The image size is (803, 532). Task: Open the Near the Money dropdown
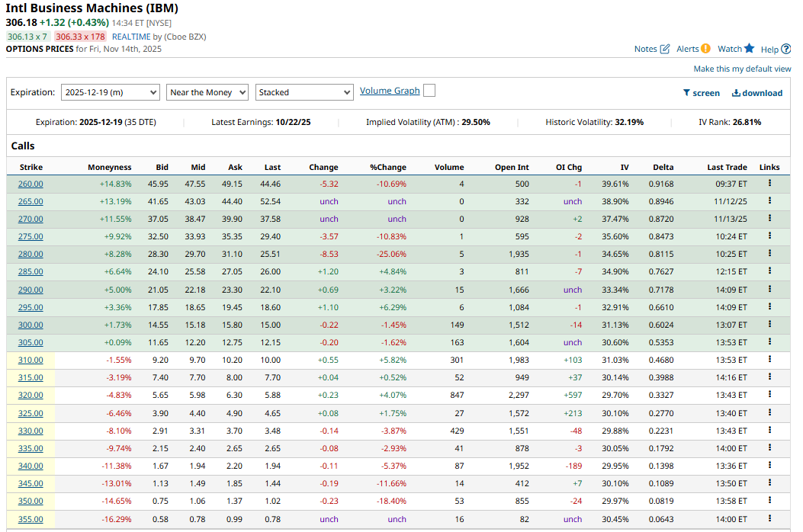click(x=207, y=92)
